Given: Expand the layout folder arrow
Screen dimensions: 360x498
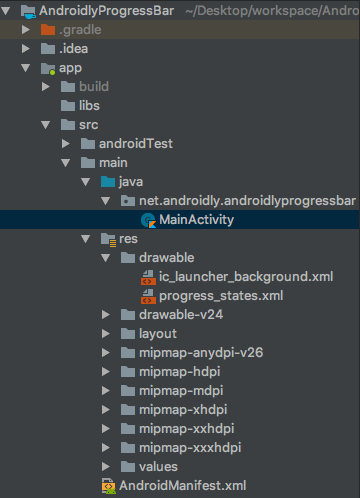Looking at the screenshot, I should tap(106, 334).
